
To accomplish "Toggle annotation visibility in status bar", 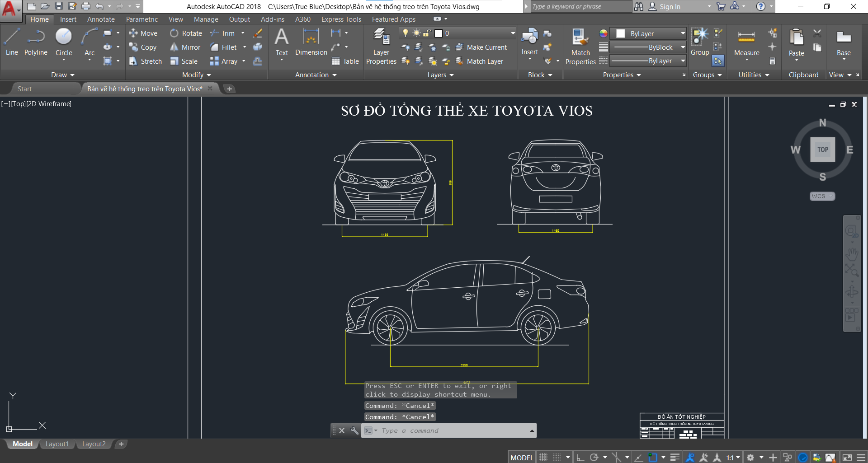I will click(690, 457).
